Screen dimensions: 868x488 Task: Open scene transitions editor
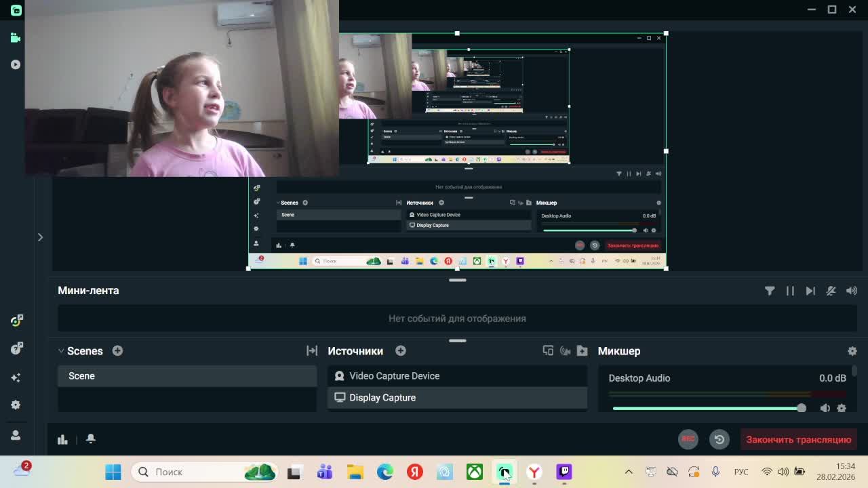312,350
